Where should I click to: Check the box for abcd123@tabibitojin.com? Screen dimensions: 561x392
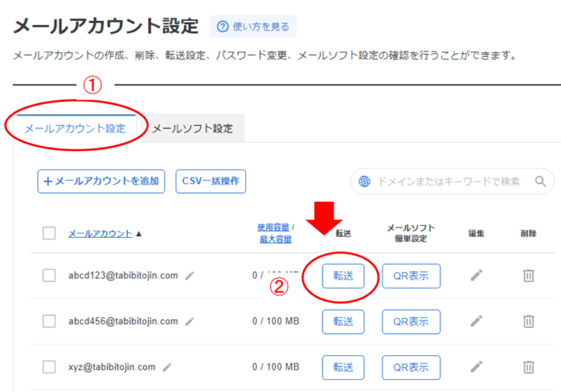click(x=49, y=275)
